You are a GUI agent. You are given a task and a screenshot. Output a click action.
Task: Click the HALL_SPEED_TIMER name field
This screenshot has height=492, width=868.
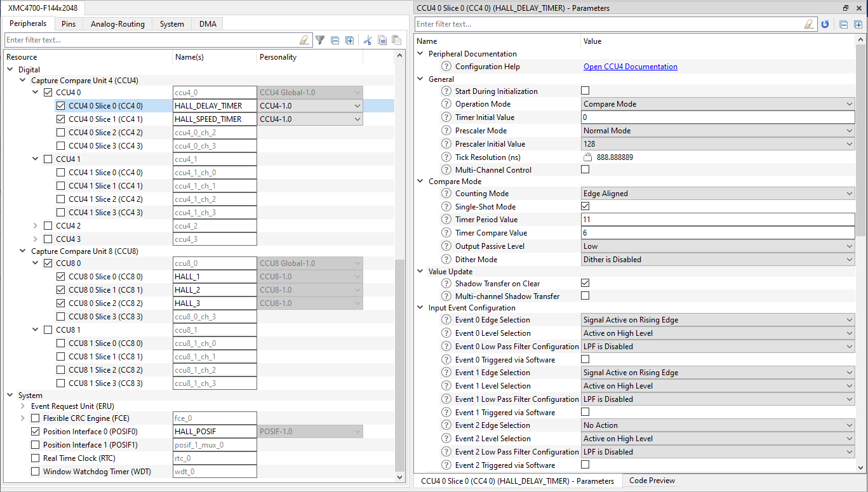(x=215, y=119)
